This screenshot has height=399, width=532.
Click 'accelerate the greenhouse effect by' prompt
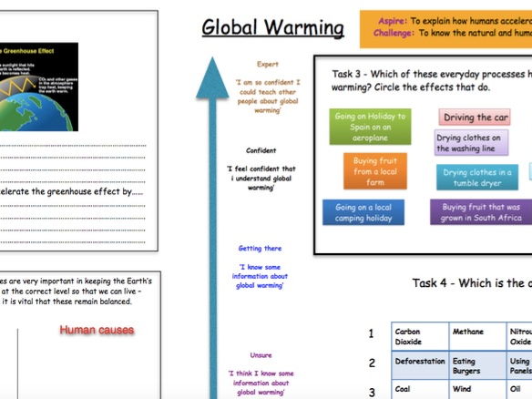pyautogui.click(x=72, y=191)
